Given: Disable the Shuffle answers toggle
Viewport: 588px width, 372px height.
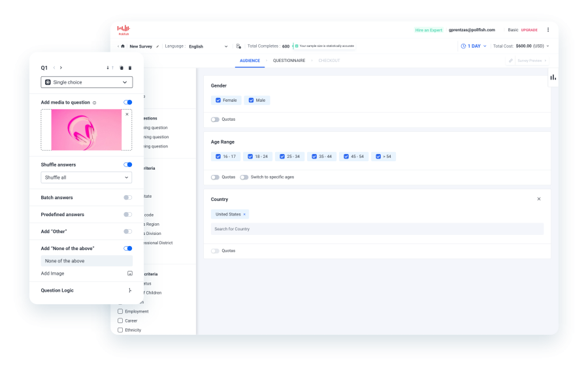Looking at the screenshot, I should point(128,164).
